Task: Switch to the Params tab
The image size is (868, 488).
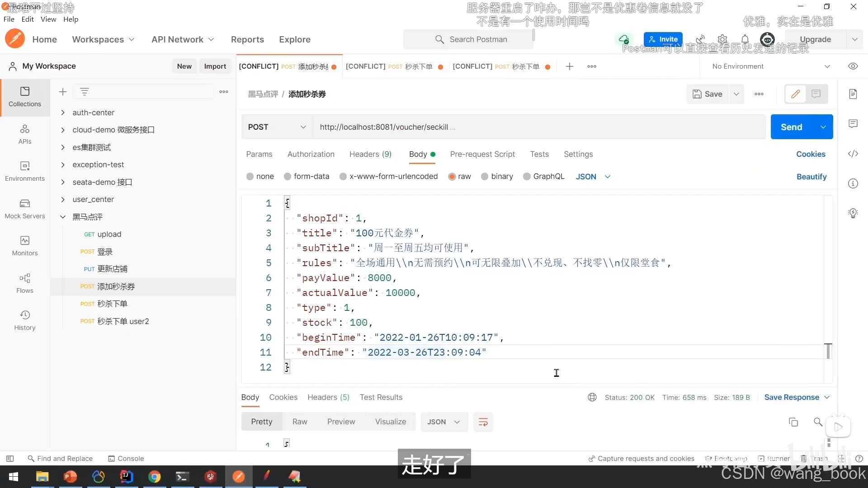Action: (259, 154)
